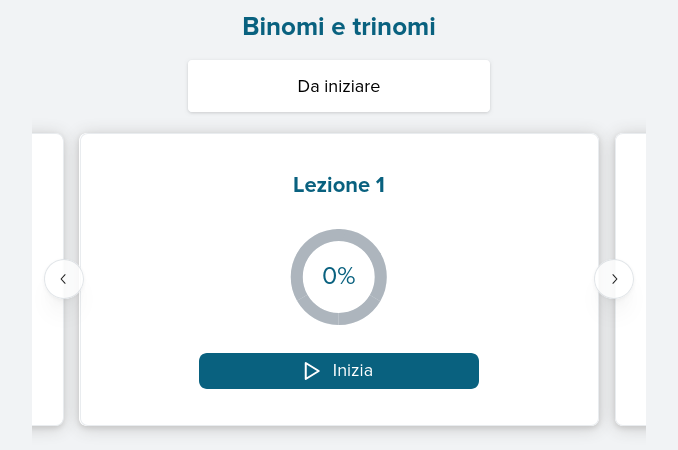The image size is (678, 450).
Task: Open the 'Lezione 1' heading
Action: pos(339,185)
